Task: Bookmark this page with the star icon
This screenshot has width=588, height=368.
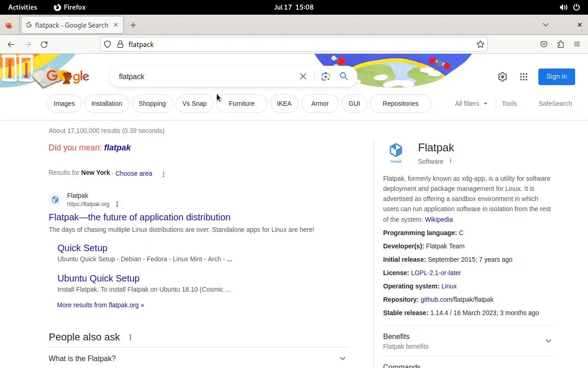Action: [x=481, y=45]
